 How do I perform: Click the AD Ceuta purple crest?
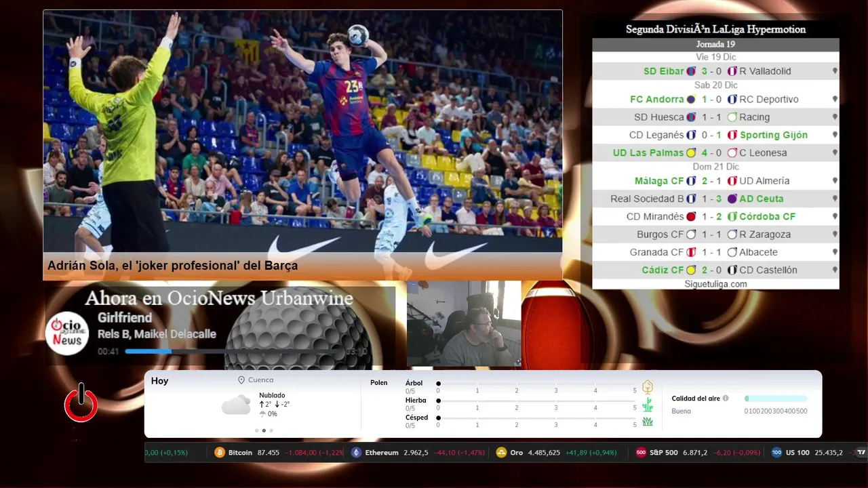(732, 199)
